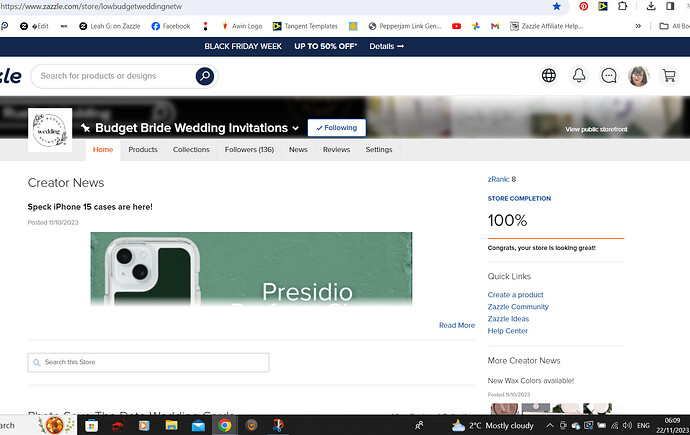The image size is (690, 435).
Task: Open the taskbar clock and date
Action: (x=672, y=425)
